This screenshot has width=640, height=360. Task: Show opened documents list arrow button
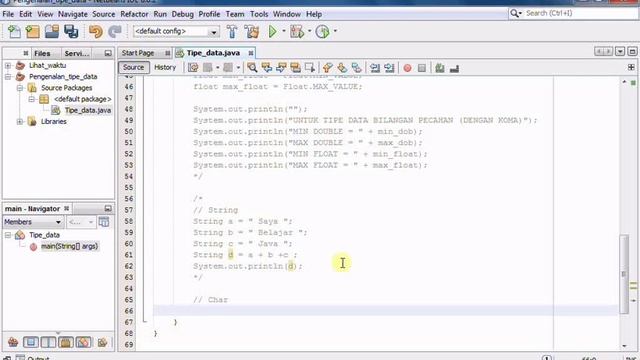(x=620, y=51)
